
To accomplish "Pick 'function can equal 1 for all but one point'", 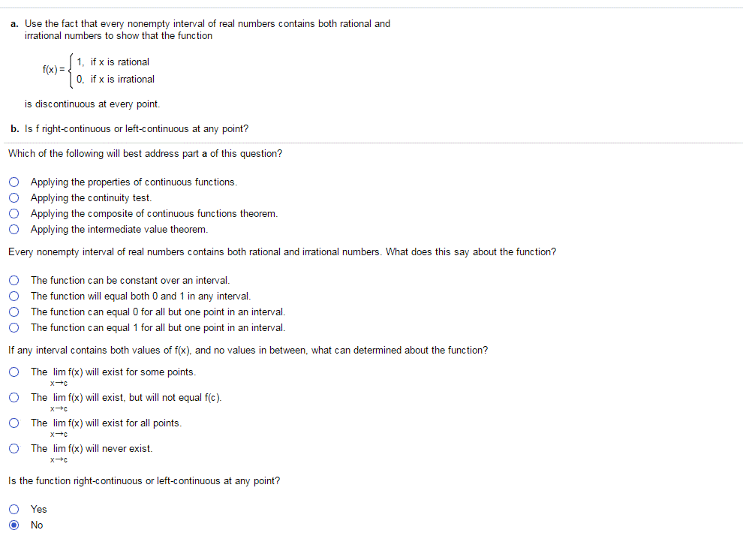I will (14, 327).
